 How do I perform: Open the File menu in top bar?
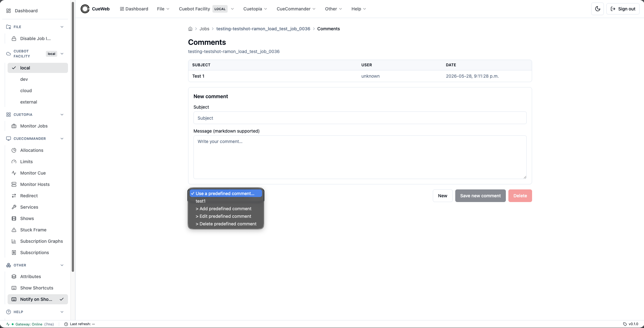(163, 9)
